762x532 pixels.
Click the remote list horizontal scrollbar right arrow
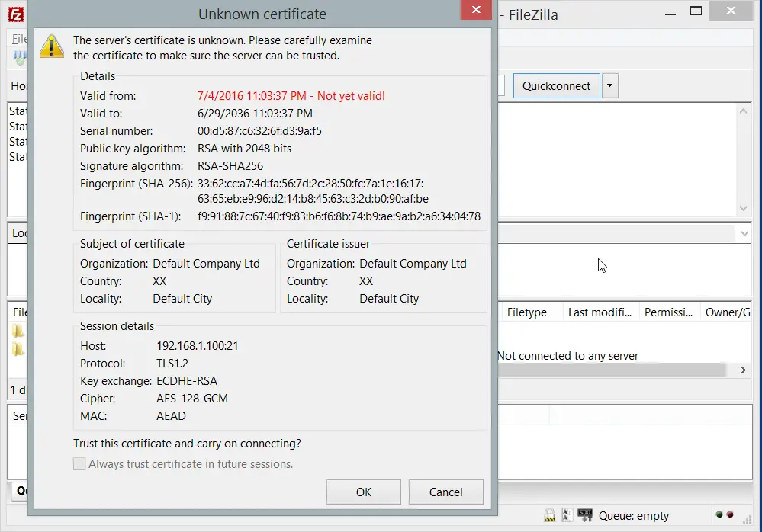tap(743, 370)
